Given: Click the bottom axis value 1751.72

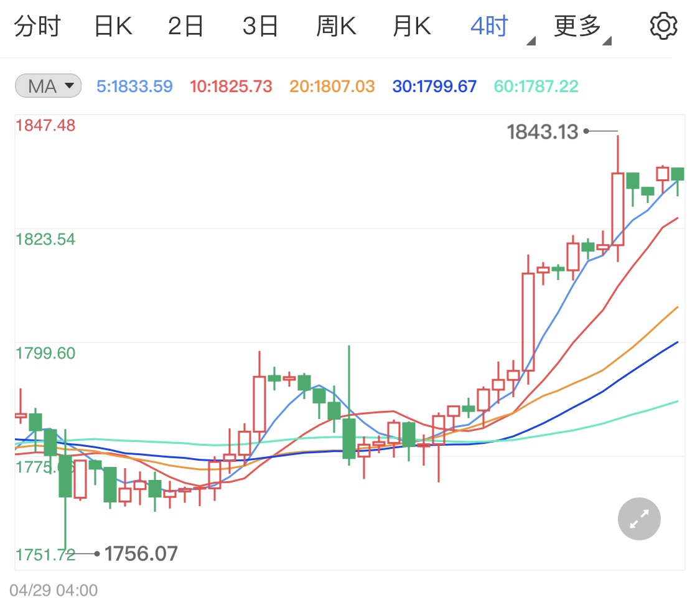Looking at the screenshot, I should pyautogui.click(x=45, y=555).
